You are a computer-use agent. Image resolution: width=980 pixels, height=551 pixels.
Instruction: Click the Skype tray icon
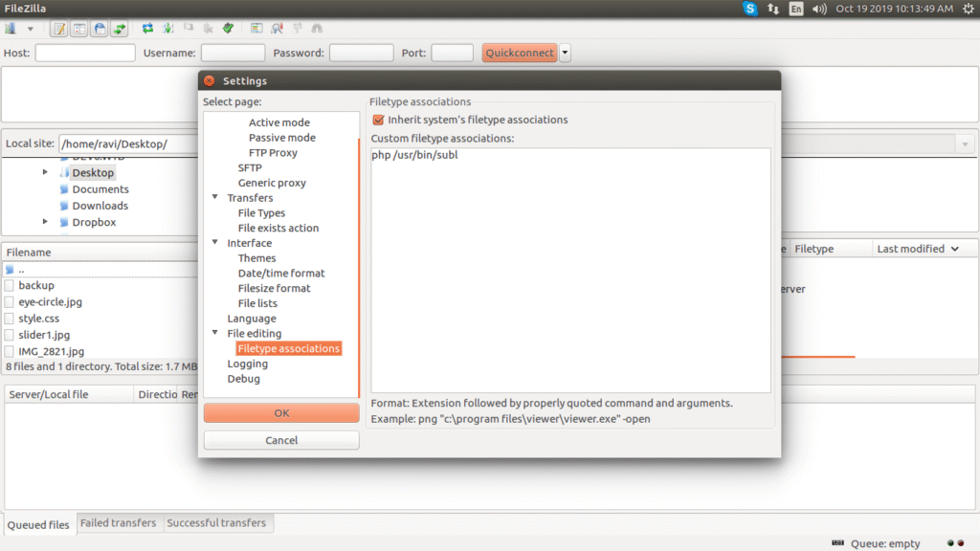(x=751, y=9)
